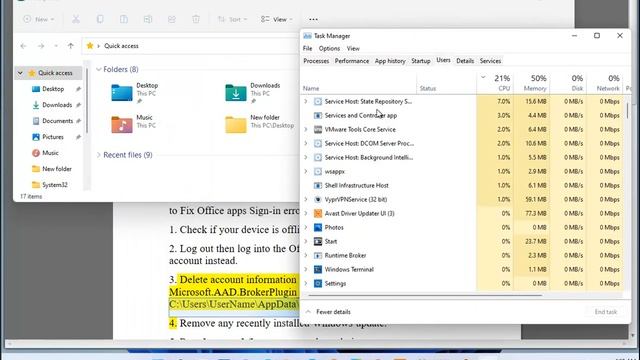Image resolution: width=640 pixels, height=360 pixels.
Task: Select the Windows Terminal process row
Action: click(x=462, y=269)
